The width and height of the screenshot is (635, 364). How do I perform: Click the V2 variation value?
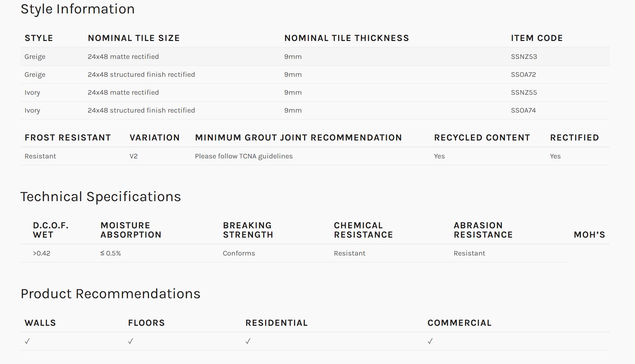tap(133, 156)
